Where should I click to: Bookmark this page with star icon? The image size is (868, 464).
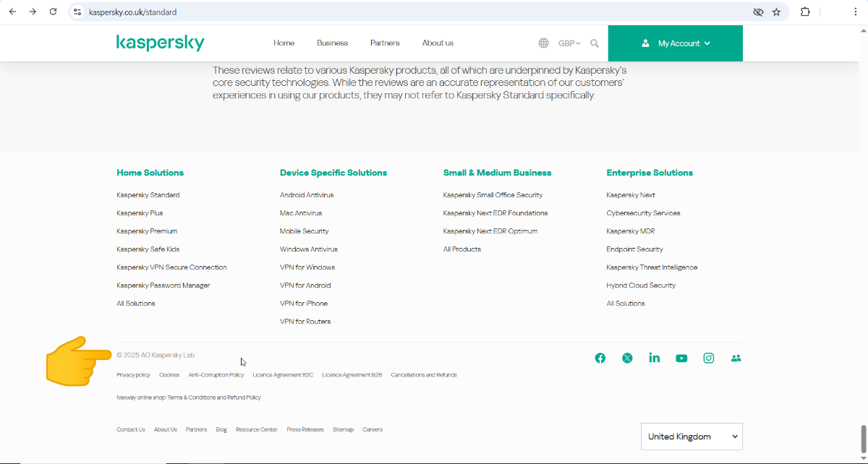tap(776, 12)
